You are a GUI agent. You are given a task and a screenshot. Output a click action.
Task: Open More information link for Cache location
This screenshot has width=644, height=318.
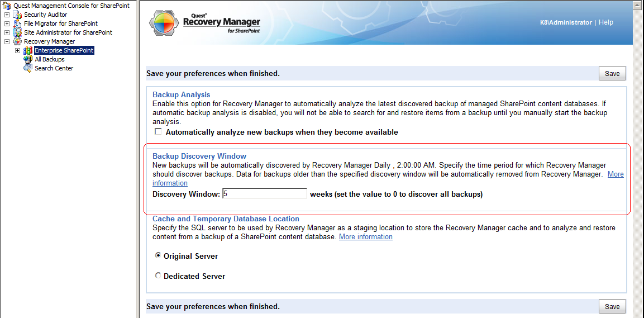tap(365, 237)
